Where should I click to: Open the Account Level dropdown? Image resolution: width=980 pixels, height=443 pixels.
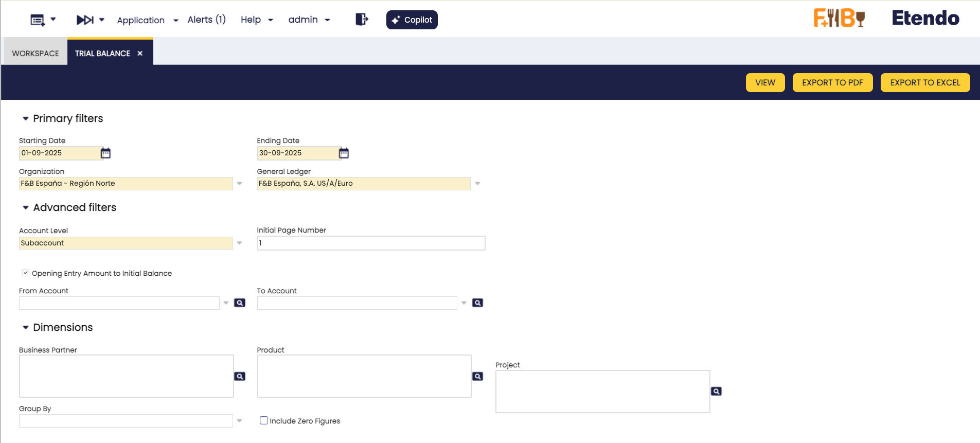(x=239, y=243)
